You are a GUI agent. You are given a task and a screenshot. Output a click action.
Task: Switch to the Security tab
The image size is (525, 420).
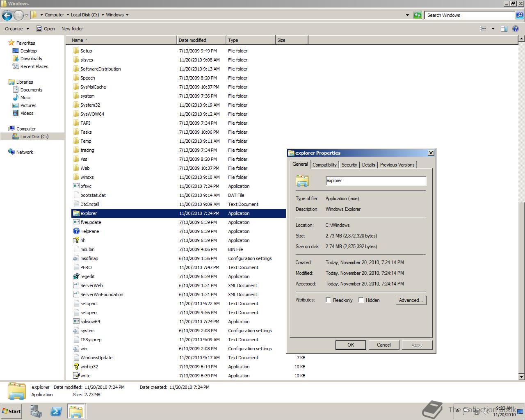click(349, 165)
